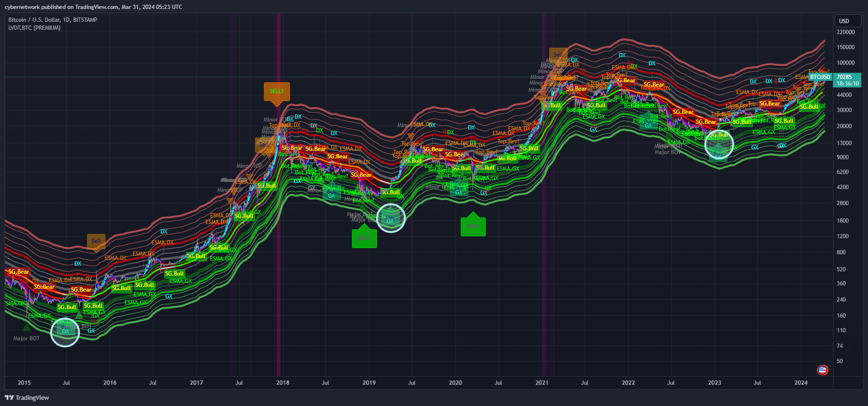Click the 9000 price scale value
The image size is (868, 406).
843,157
